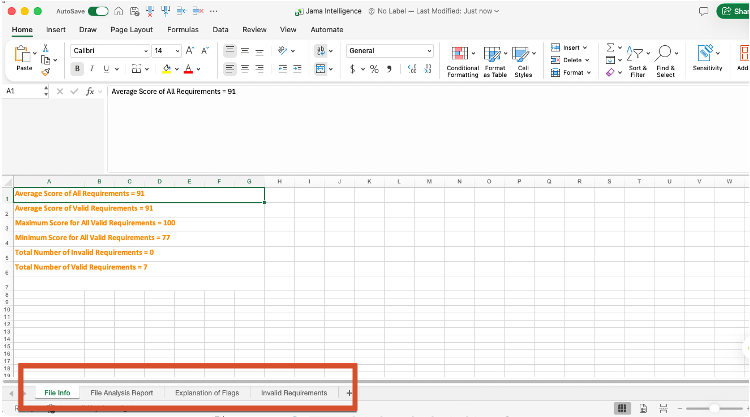Viewport: 750px width, 417px height.
Task: Click the Insert cells button
Action: point(569,47)
